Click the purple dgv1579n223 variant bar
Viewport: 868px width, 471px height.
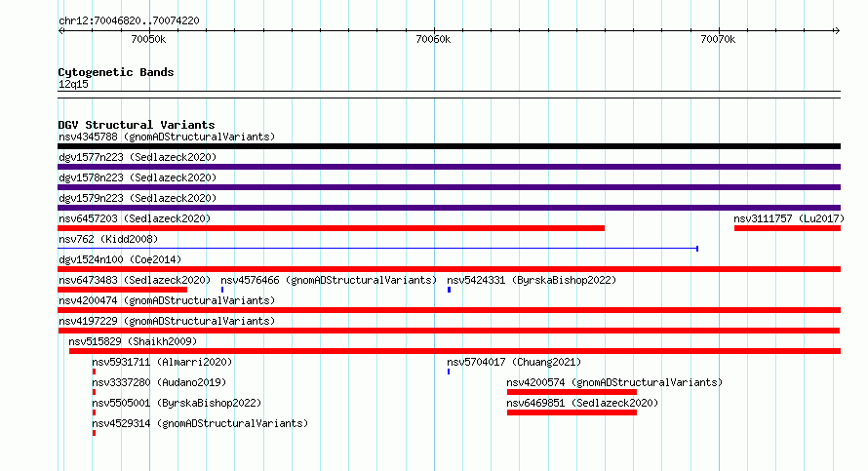(x=449, y=208)
